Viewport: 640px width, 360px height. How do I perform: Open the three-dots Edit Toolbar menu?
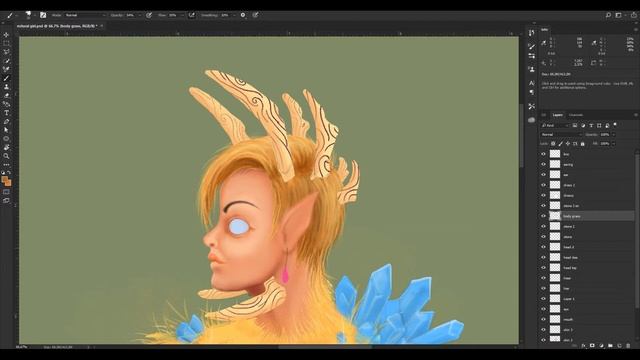tap(6, 164)
